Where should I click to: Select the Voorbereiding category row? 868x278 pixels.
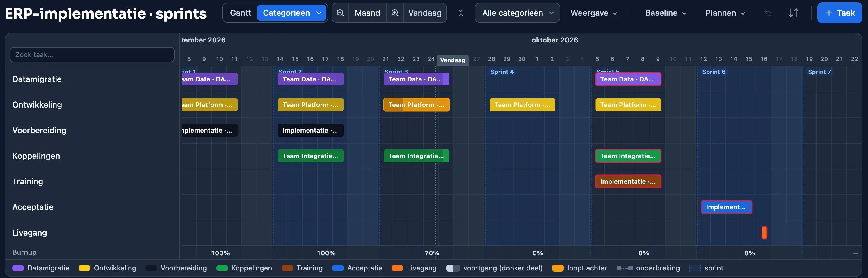[x=92, y=130]
